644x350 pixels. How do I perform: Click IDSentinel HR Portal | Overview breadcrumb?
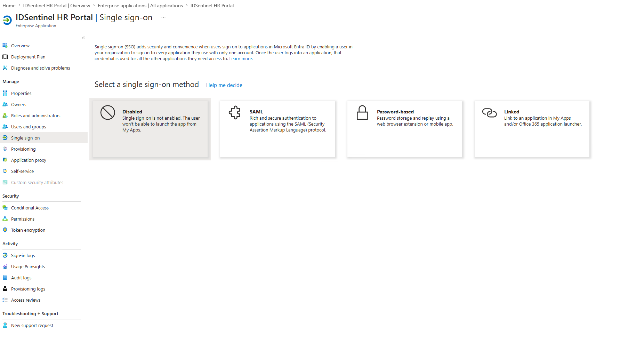tap(57, 6)
